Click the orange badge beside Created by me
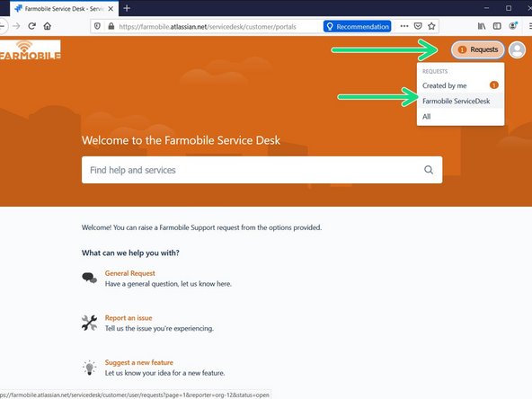 (494, 85)
